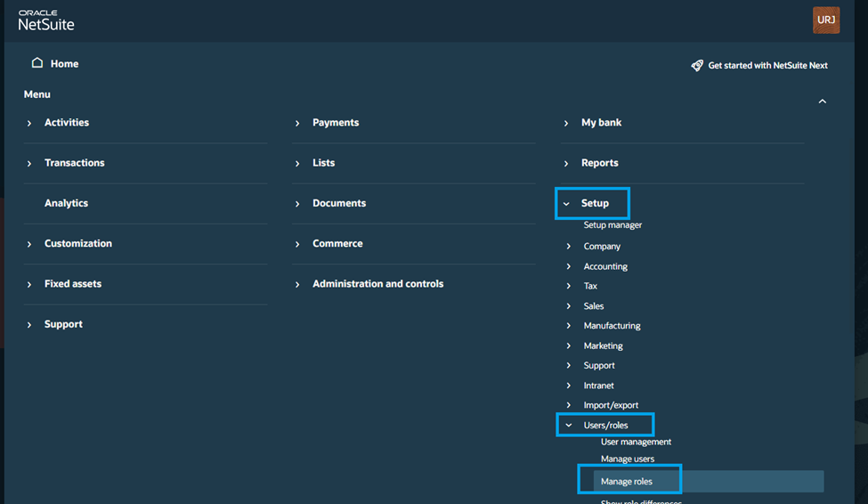Expand the Reports chevron
This screenshot has height=504, width=868.
[x=565, y=163]
